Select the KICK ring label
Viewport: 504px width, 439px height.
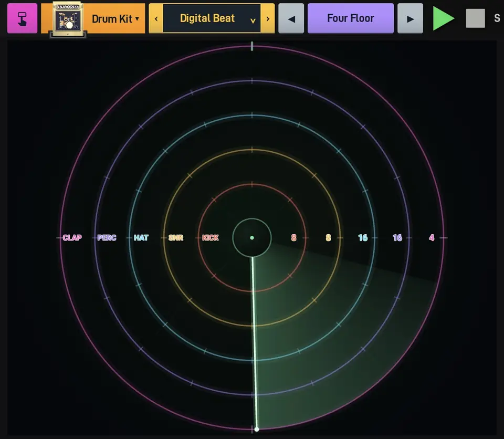click(210, 238)
